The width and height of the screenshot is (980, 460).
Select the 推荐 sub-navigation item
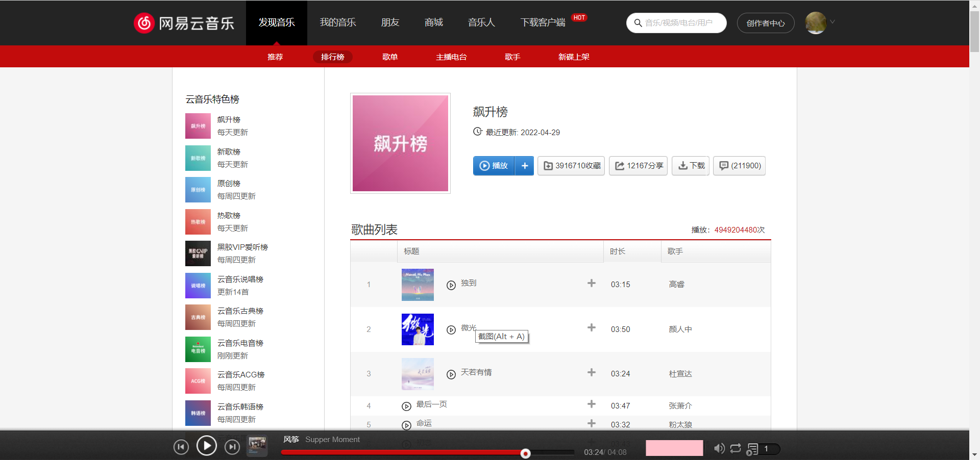tap(275, 57)
